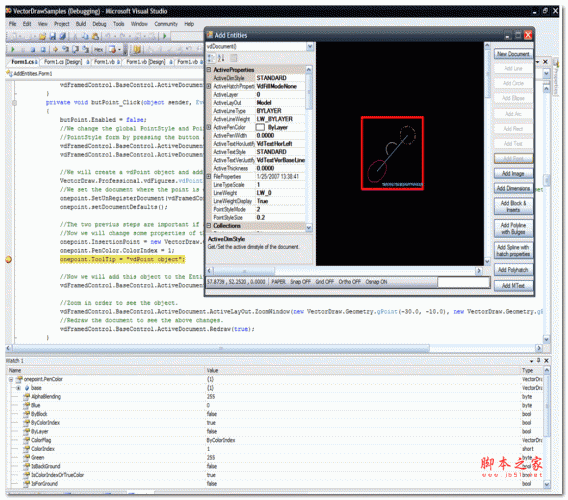Click the Save All icon
This screenshot has width=568, height=500.
62,36
